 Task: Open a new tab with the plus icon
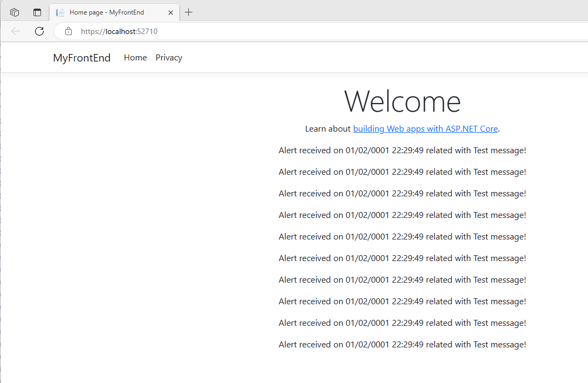pyautogui.click(x=188, y=12)
